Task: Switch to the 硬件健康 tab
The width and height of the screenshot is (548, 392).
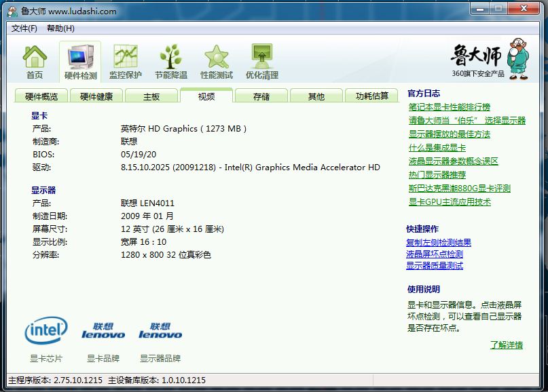Action: click(x=96, y=96)
